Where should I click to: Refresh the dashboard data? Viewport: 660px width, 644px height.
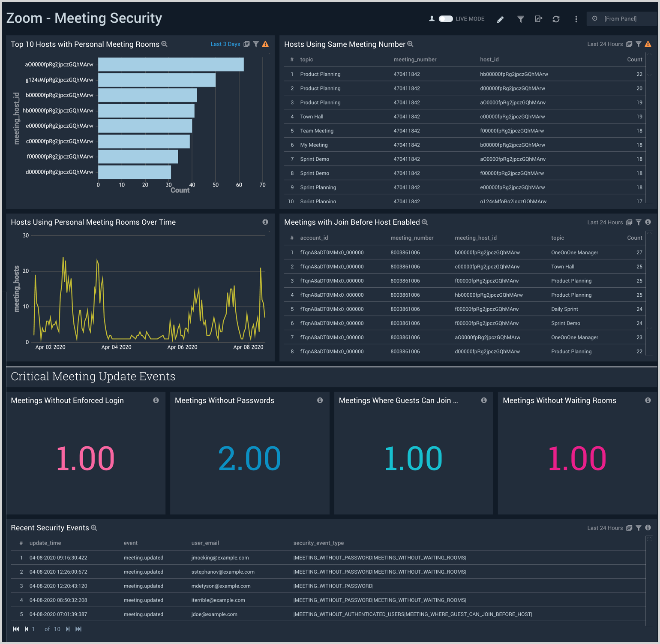tap(556, 19)
